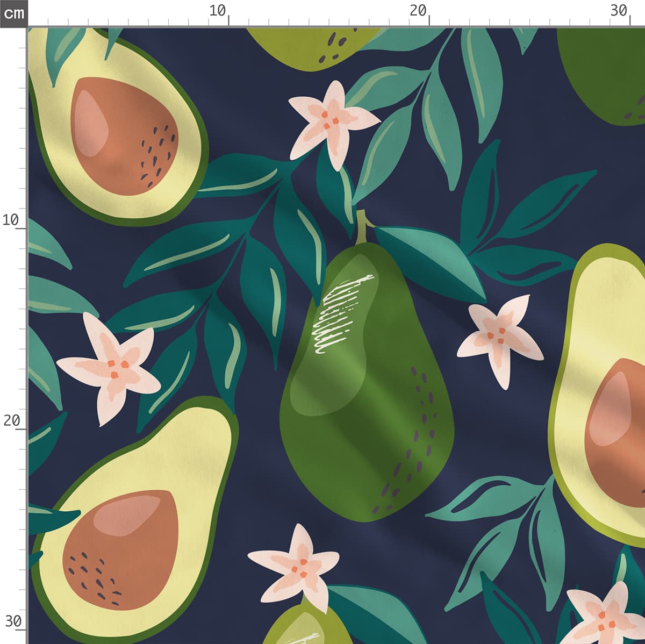This screenshot has width=645, height=644.
Task: Click the 20 mark on the vertical ruler
Action: (x=11, y=420)
